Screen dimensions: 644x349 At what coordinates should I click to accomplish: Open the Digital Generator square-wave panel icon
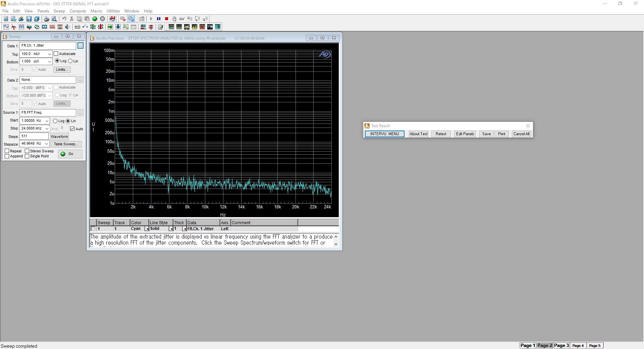coord(21,27)
